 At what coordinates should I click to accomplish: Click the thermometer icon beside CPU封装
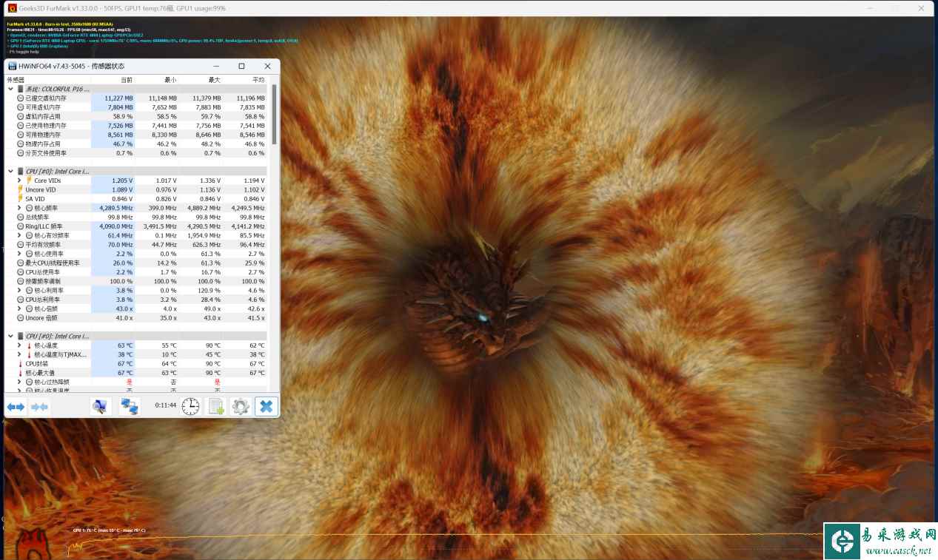tap(21, 364)
